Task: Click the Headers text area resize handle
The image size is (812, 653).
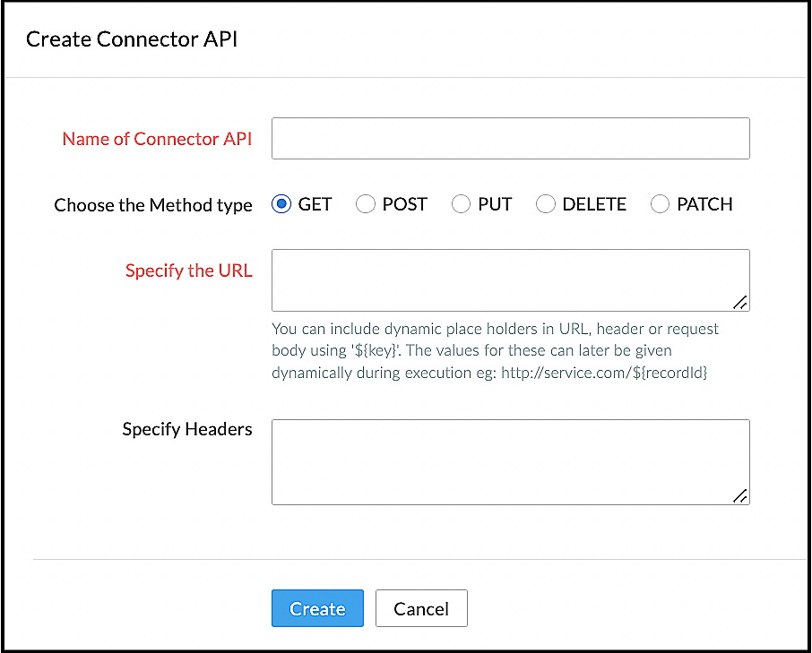Action: [740, 496]
